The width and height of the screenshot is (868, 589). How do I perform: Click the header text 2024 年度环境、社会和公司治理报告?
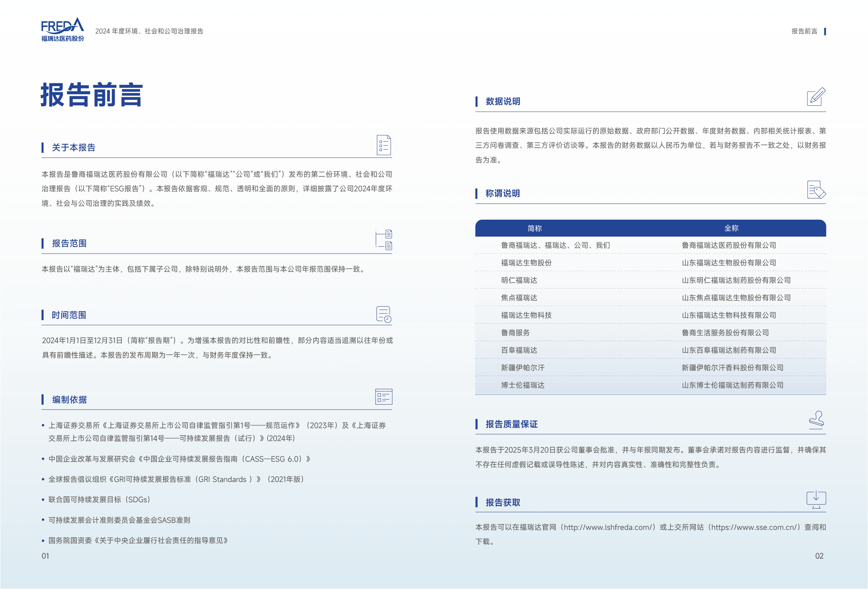(x=149, y=31)
